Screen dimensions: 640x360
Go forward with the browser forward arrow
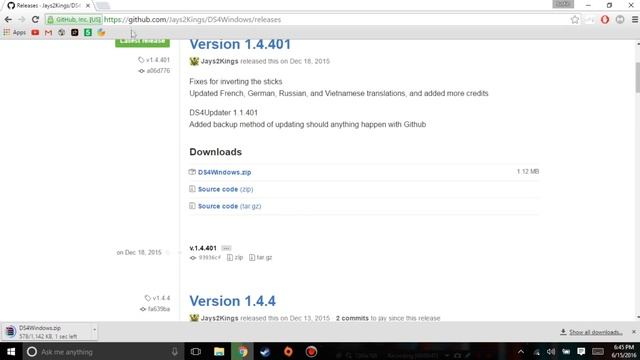coord(22,19)
